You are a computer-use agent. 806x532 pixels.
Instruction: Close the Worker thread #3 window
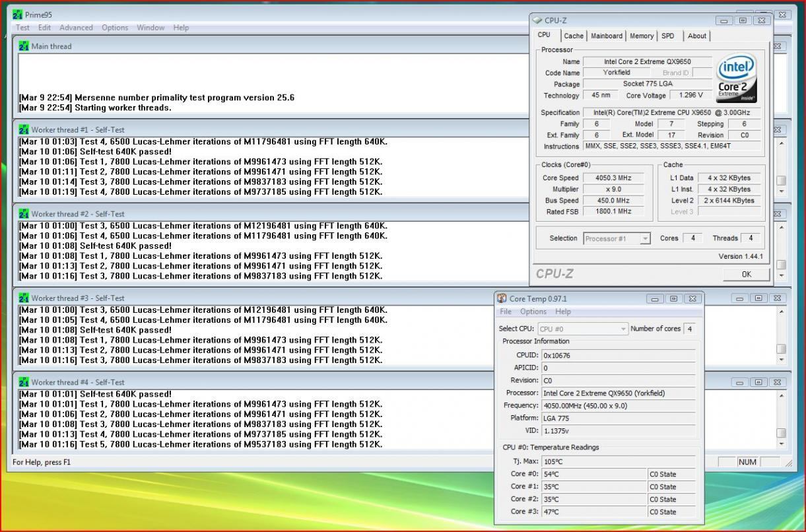point(777,298)
